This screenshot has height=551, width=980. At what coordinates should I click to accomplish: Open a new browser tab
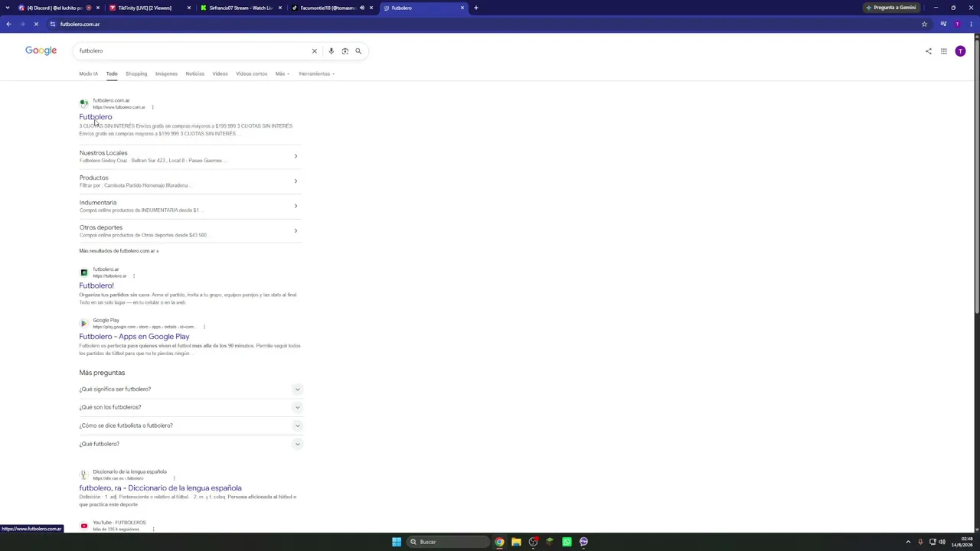[476, 8]
